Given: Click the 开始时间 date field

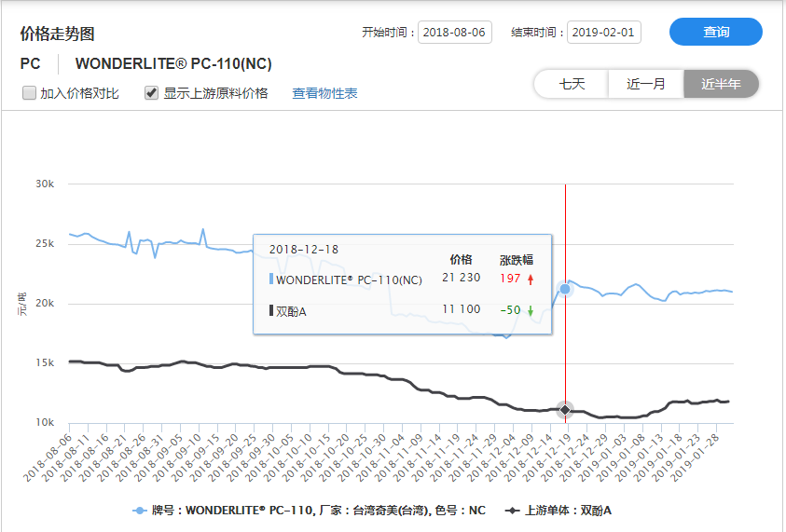Looking at the screenshot, I should click(454, 33).
